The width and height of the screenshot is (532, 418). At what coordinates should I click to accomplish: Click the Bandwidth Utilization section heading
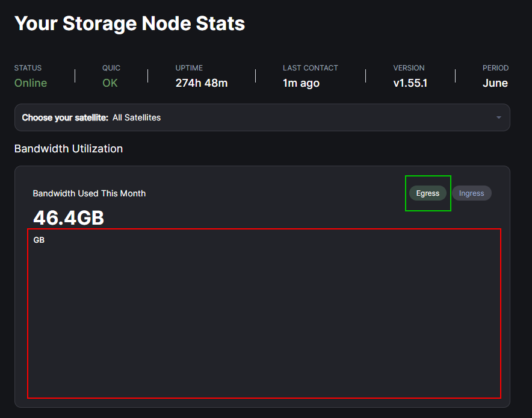pyautogui.click(x=69, y=149)
